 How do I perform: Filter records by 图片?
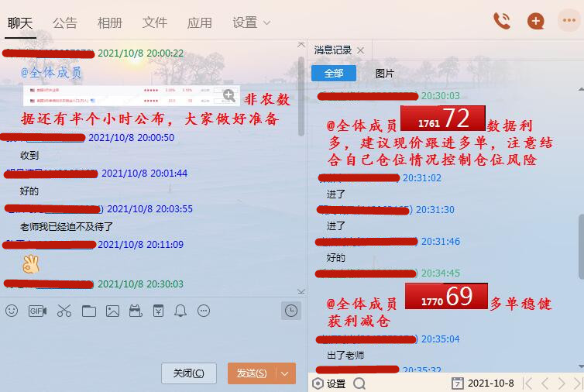[x=384, y=74]
